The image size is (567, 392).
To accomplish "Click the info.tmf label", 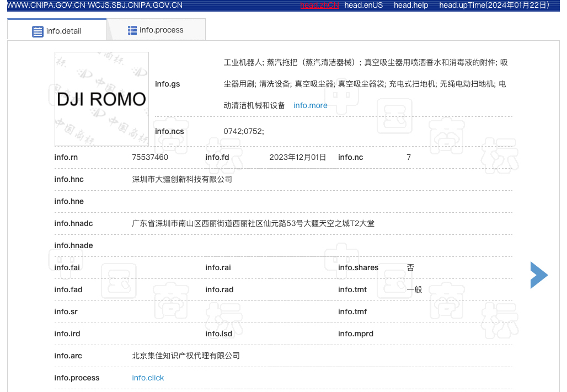I will 352,312.
